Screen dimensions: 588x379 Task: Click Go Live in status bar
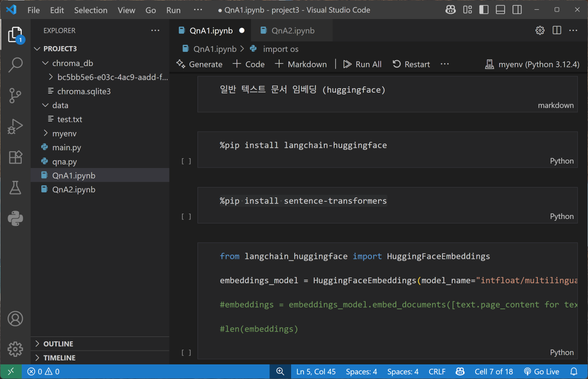click(x=541, y=372)
